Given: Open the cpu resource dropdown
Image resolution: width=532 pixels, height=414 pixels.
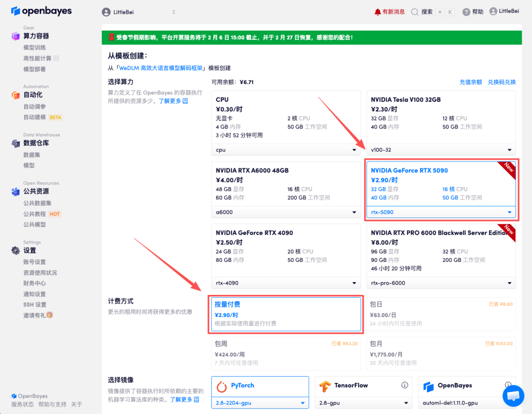Looking at the screenshot, I should point(286,150).
